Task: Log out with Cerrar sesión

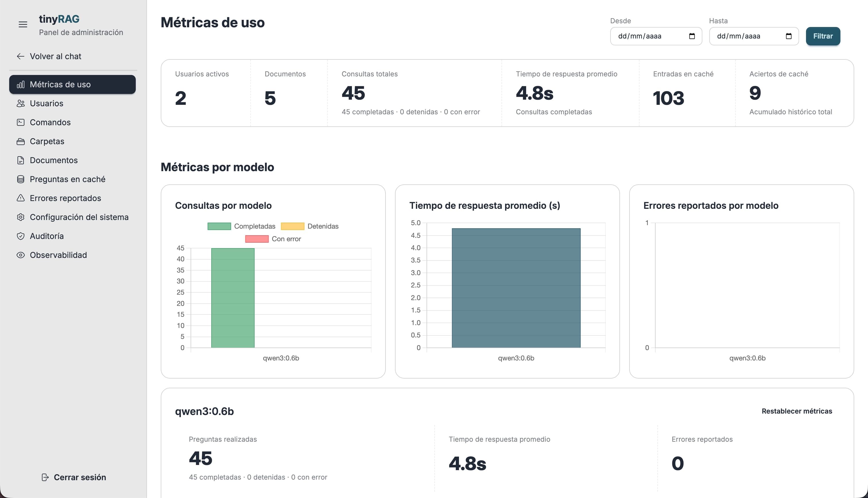Action: 73,477
